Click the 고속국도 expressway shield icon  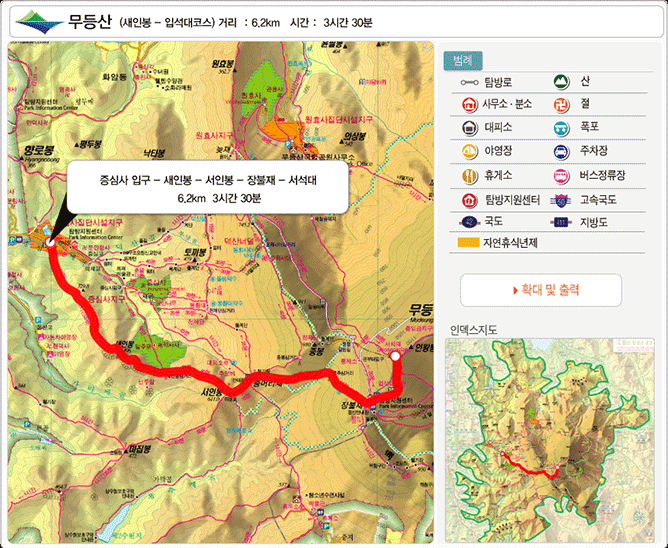[561, 199]
